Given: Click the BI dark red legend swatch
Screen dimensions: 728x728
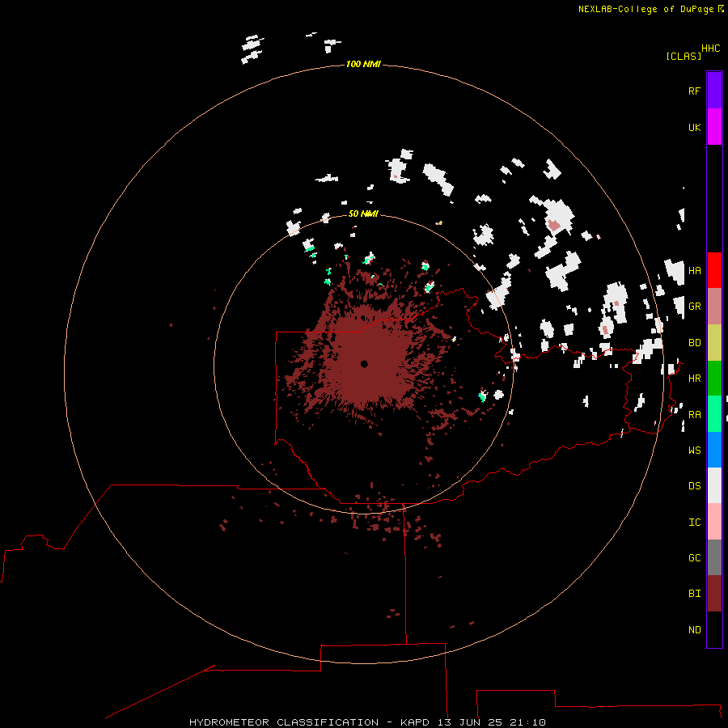Looking at the screenshot, I should (x=714, y=594).
